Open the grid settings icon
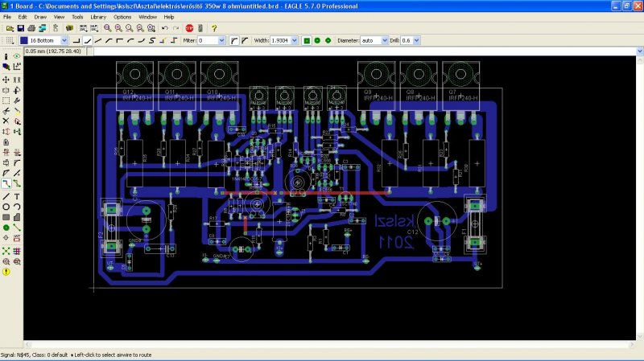Image resolution: width=644 pixels, height=361 pixels. [10, 40]
